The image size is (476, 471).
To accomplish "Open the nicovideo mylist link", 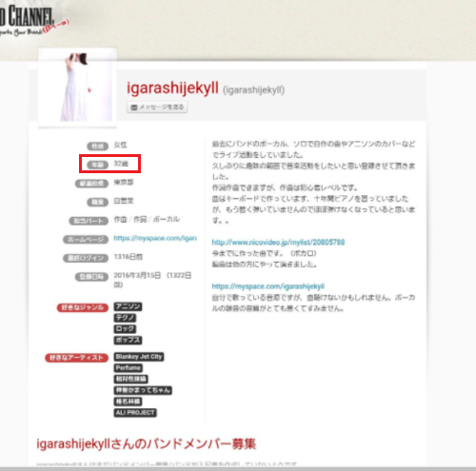I will (278, 243).
